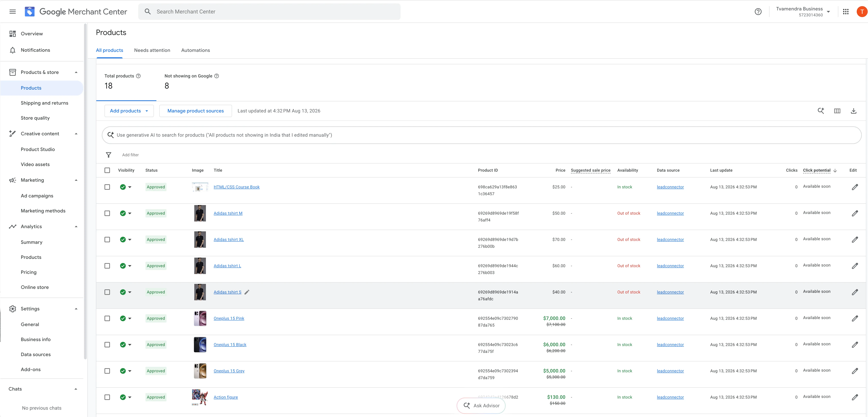Collapse Marketing section
The width and height of the screenshot is (868, 417).
pos(76,180)
